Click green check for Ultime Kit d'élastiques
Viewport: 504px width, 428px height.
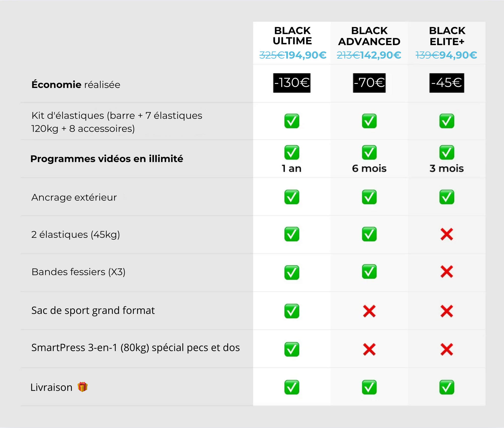pos(292,121)
